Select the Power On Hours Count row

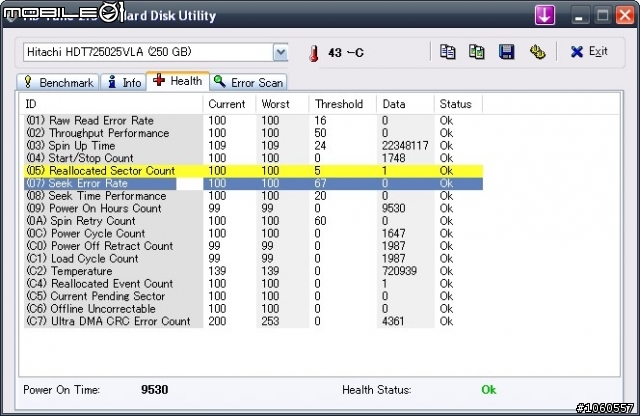(253, 208)
